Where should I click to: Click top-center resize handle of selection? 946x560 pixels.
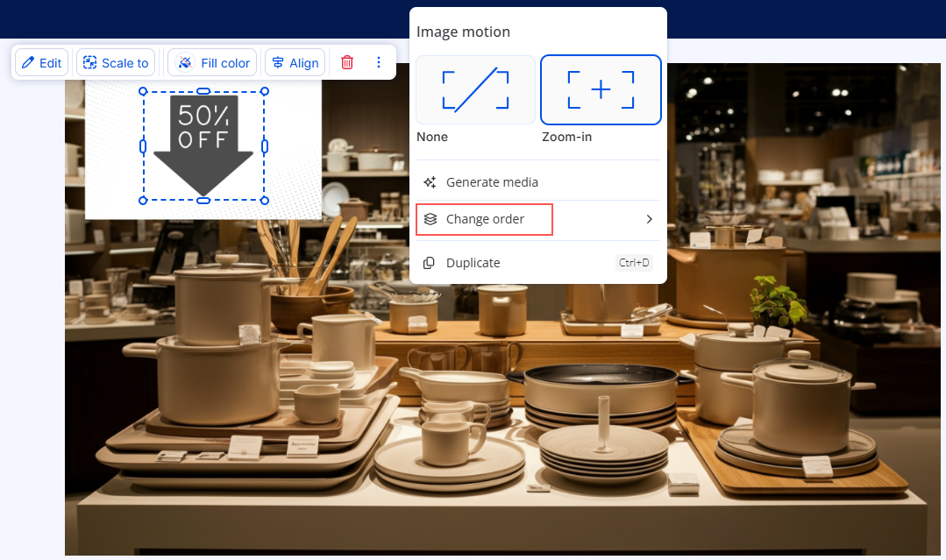pos(203,91)
